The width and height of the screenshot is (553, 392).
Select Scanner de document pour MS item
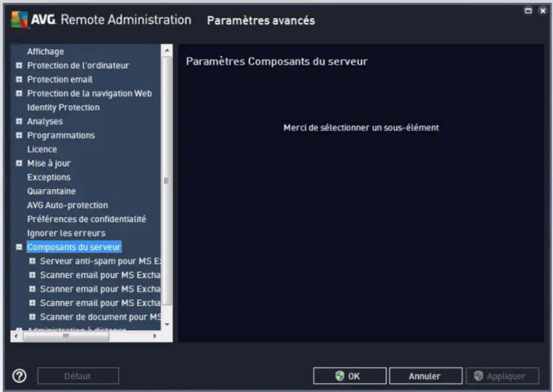100,317
